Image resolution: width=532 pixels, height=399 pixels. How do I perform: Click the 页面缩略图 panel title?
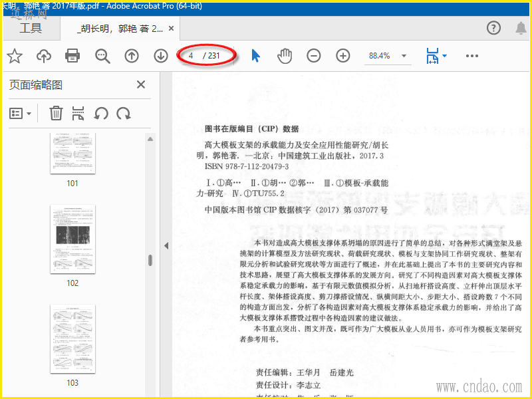pyautogui.click(x=36, y=85)
